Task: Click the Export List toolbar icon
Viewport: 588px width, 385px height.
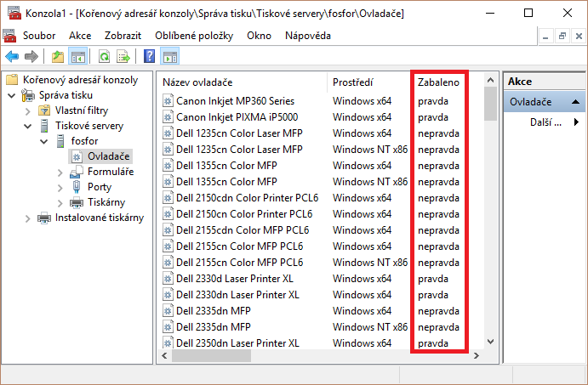Action: [123, 57]
